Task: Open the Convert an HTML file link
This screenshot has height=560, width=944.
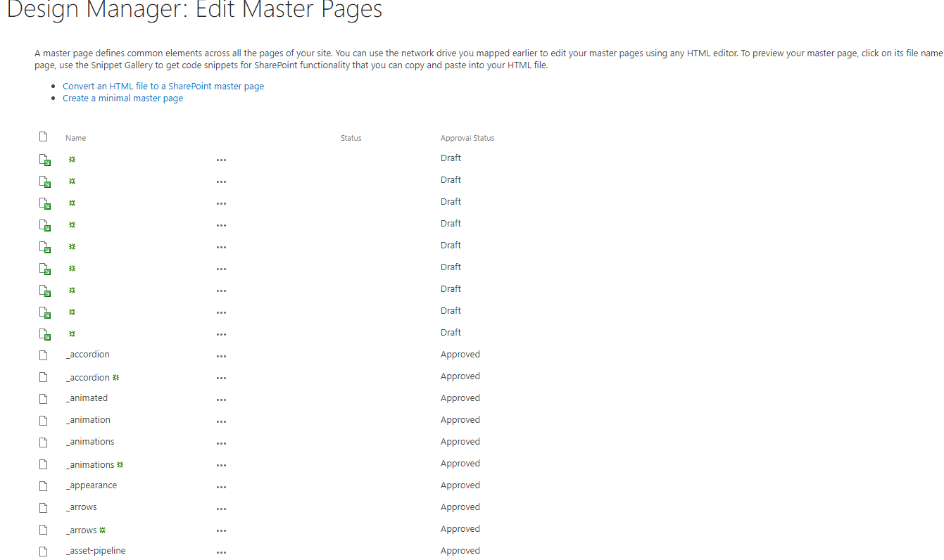Action: 163,86
